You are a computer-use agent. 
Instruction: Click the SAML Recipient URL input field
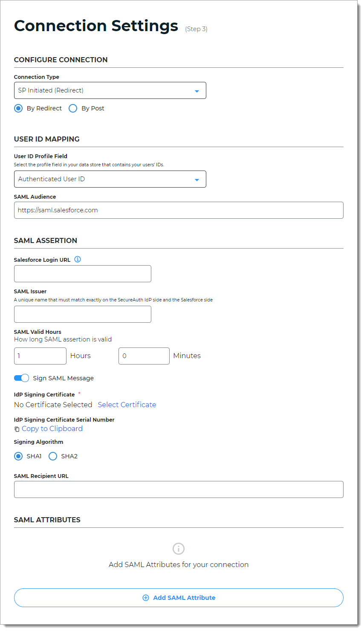179,489
